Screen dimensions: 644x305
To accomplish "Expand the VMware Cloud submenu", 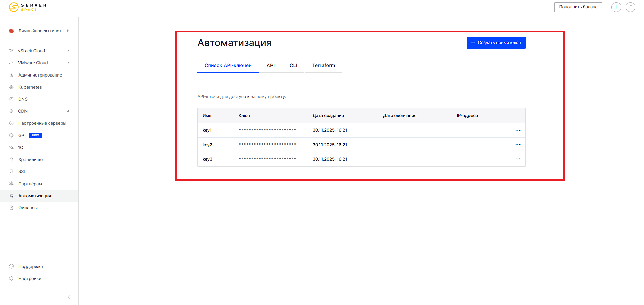I will click(68, 63).
